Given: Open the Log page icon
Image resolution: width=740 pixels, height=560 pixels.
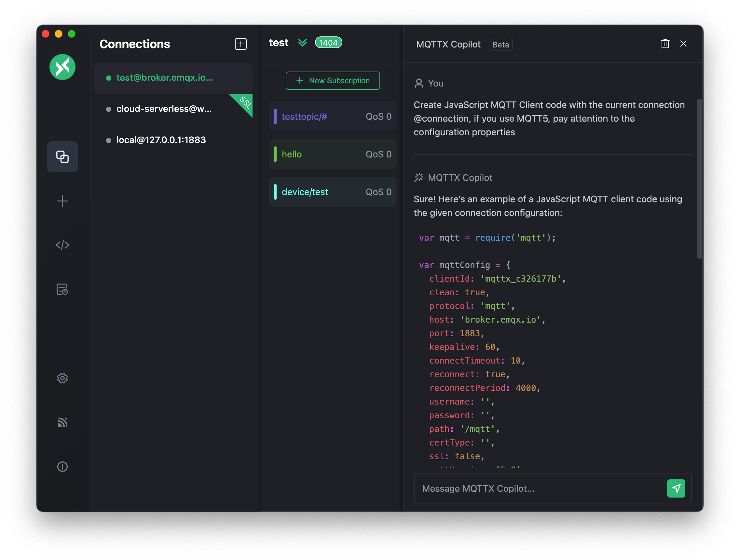Looking at the screenshot, I should pyautogui.click(x=62, y=289).
